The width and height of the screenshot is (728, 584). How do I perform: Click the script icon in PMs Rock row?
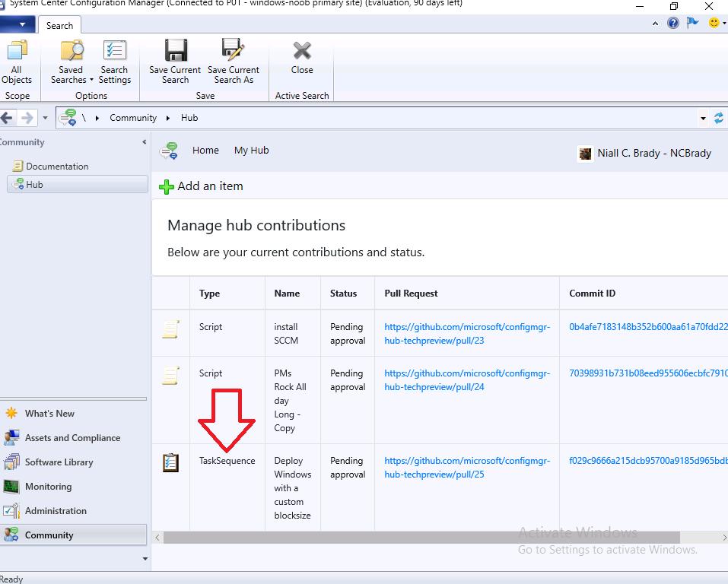pyautogui.click(x=171, y=375)
